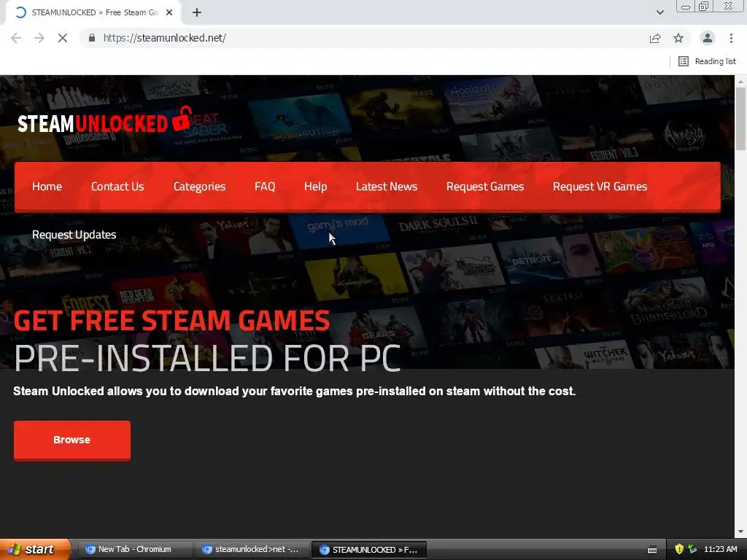The height and width of the screenshot is (560, 747).
Task: Bookmark this page with the star icon
Action: tap(678, 38)
